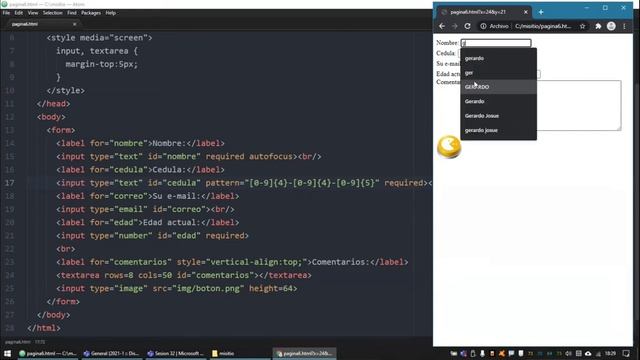Open the Chrome profile avatar
This screenshot has height=360, width=640.
click(611, 26)
